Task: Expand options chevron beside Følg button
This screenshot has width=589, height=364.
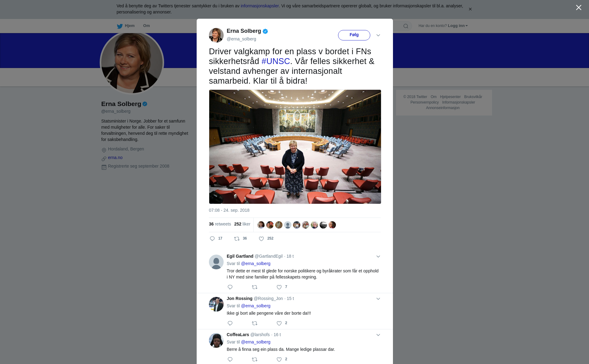Action: pyautogui.click(x=378, y=35)
